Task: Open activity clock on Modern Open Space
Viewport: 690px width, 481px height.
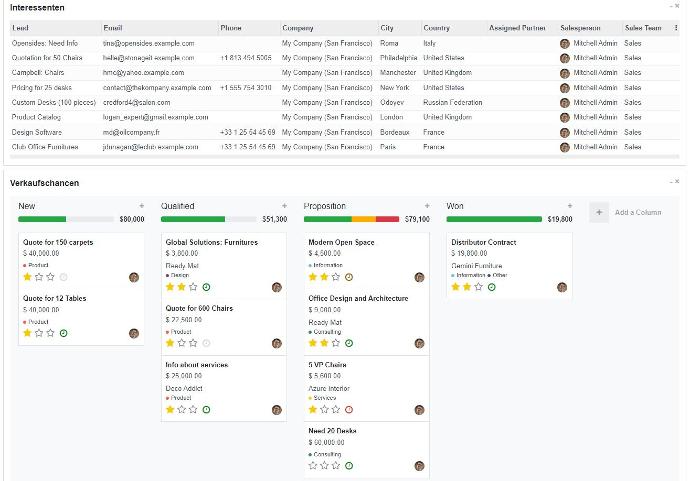Action: tap(349, 277)
